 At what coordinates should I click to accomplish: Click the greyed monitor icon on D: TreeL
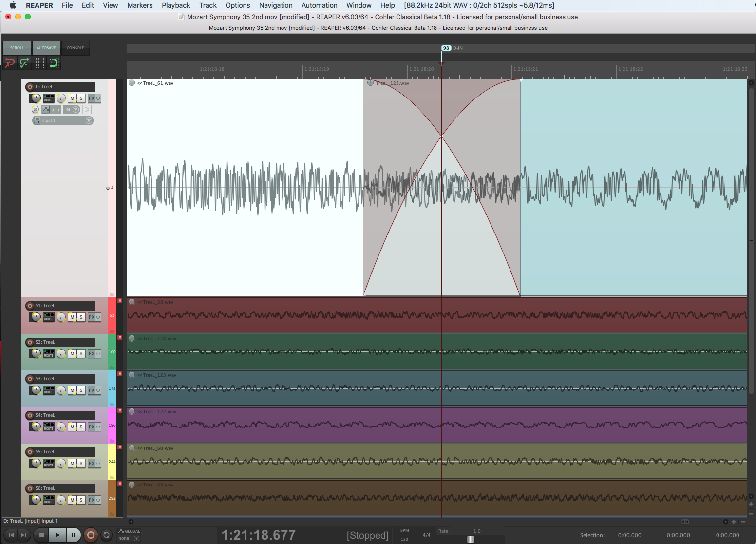tap(87, 109)
